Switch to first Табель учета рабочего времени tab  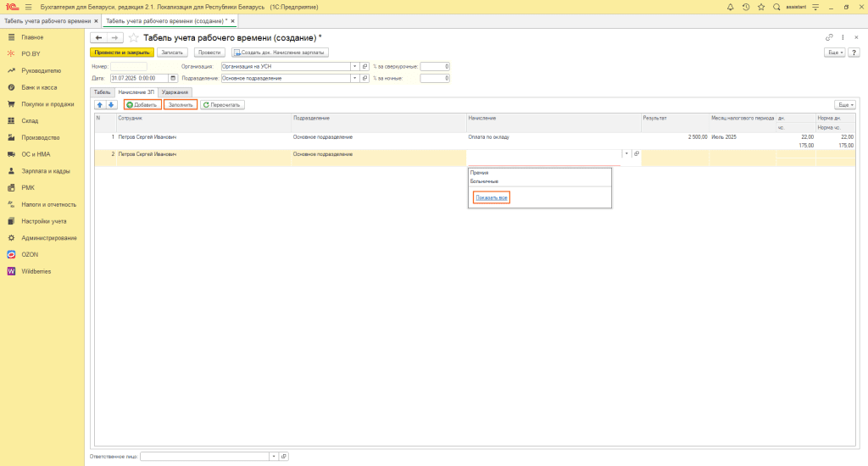[x=47, y=21]
